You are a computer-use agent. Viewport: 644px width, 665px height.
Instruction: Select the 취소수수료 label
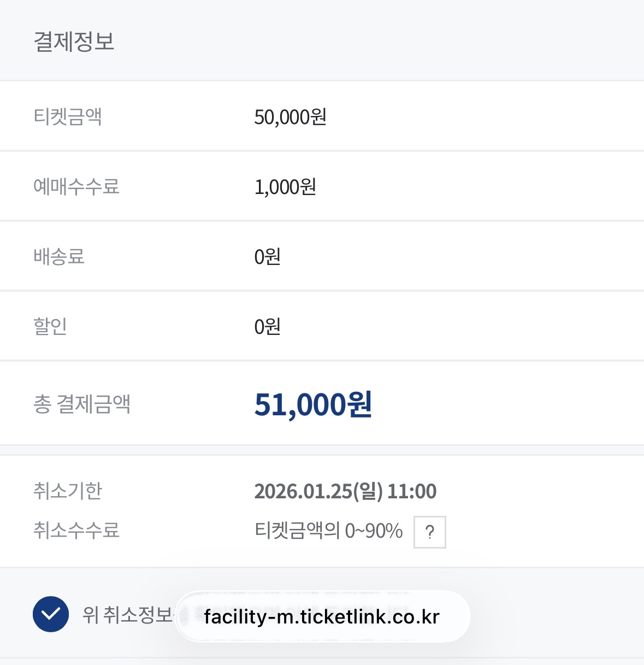tap(76, 530)
